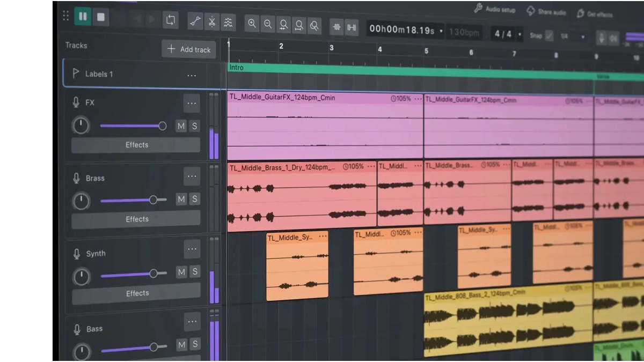644x362 pixels.
Task: Mute the Brass track
Action: [x=181, y=199]
